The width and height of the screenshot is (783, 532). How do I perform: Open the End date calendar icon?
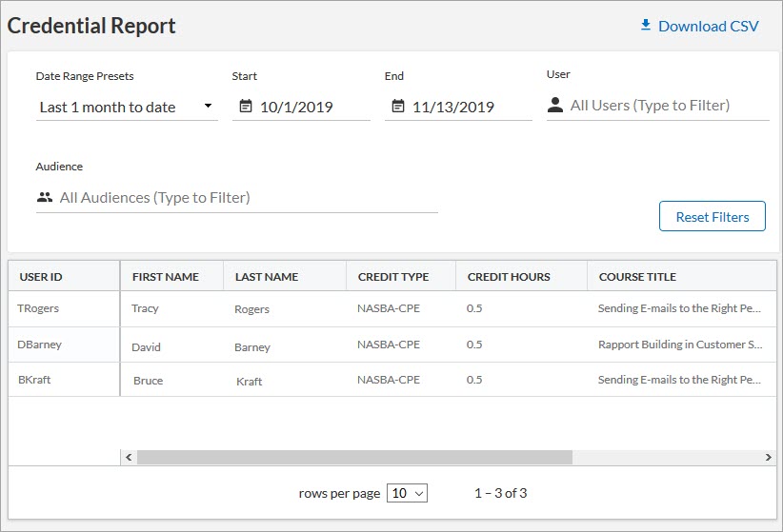pos(398,107)
